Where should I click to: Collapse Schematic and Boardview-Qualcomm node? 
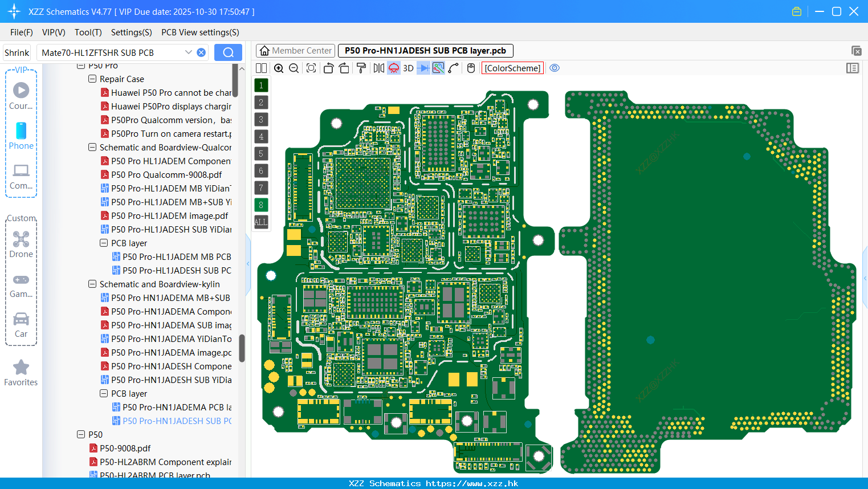click(x=92, y=148)
